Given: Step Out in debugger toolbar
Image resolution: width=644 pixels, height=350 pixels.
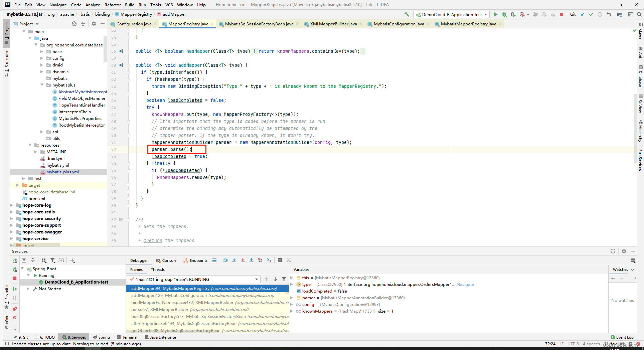Looking at the screenshot, I should tap(252, 260).
